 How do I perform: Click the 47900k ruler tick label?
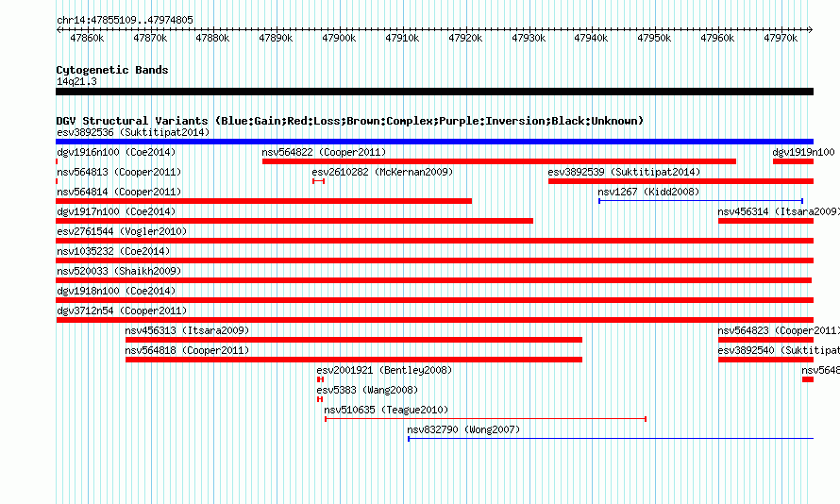(x=339, y=38)
